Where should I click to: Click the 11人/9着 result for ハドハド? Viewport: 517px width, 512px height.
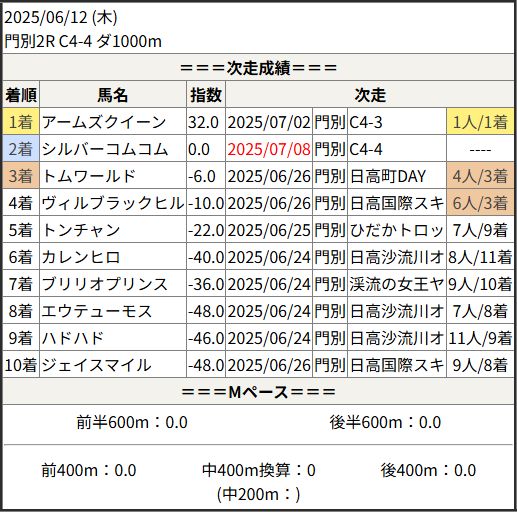coord(480,338)
